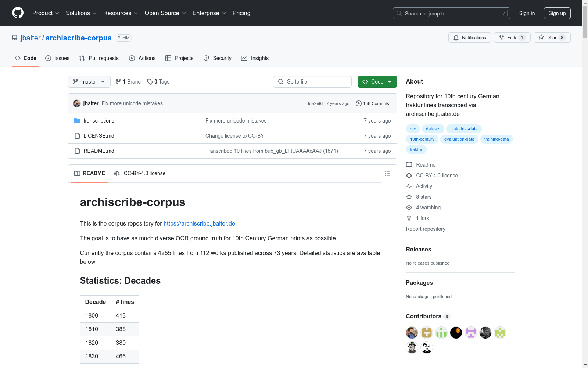This screenshot has width=588, height=368.
Task: Open the README outline list icon
Action: [387, 174]
